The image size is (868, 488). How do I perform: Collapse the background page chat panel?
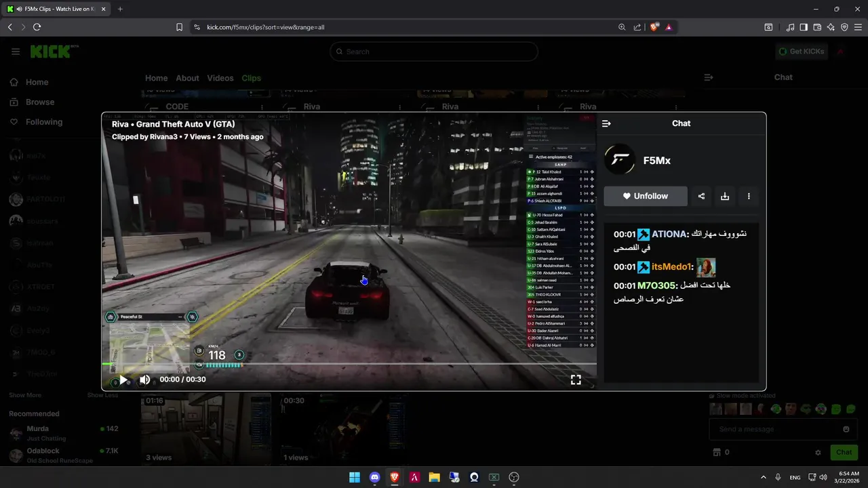pos(709,77)
